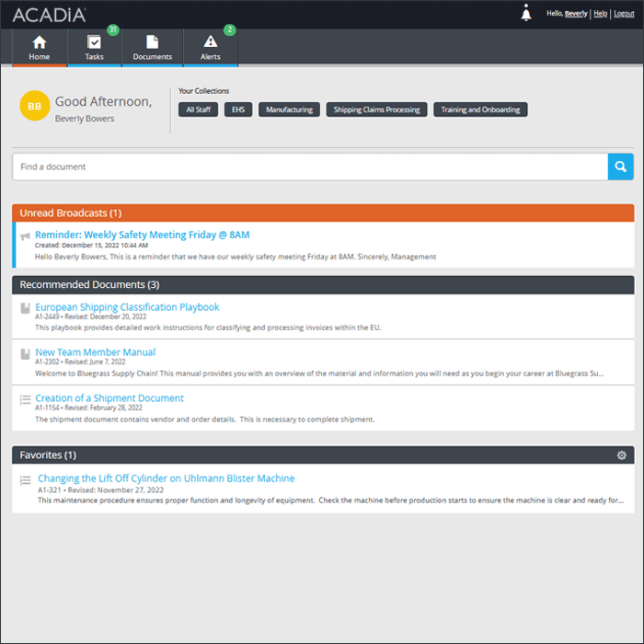Open the Favorites settings gear

coord(621,455)
